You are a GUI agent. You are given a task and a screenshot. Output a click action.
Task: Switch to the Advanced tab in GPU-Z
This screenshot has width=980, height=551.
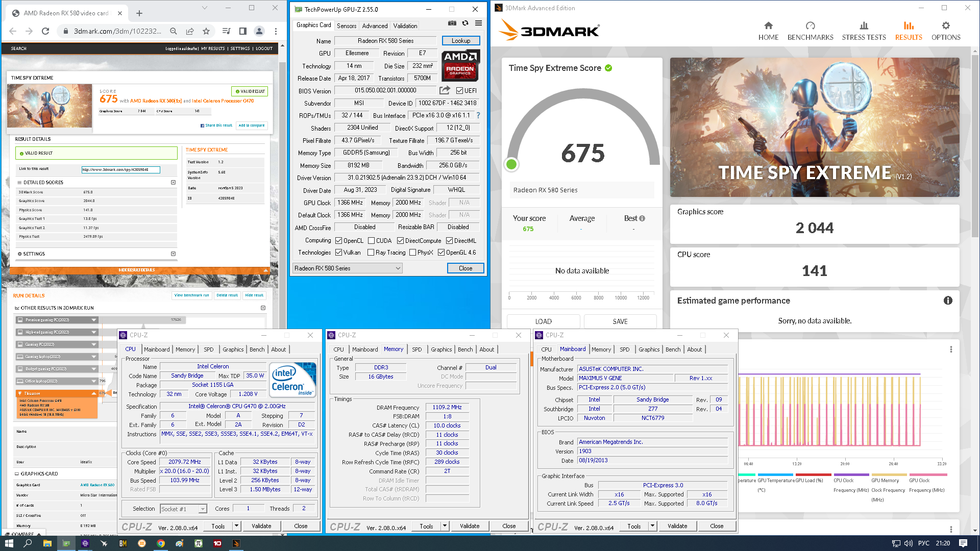(x=375, y=26)
